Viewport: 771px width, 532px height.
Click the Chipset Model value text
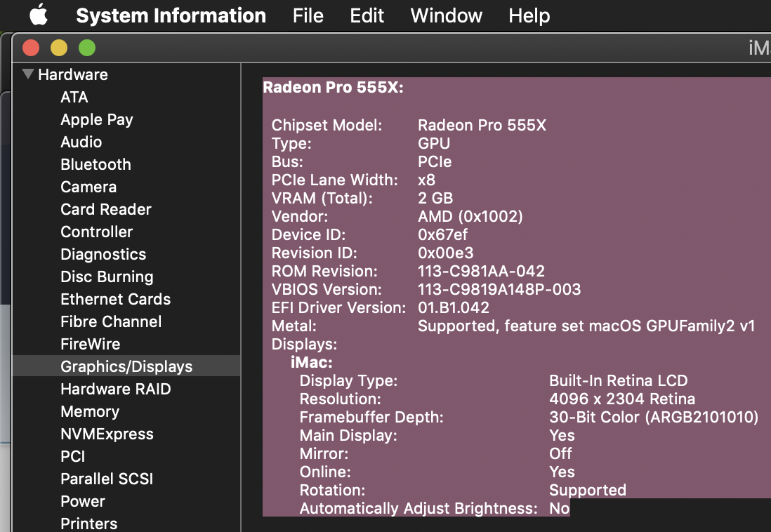(x=482, y=126)
